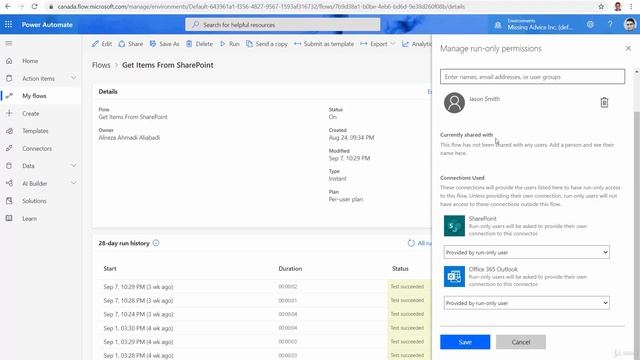Click the browser address bar URL
The height and width of the screenshot is (360, 640).
pos(261,7)
